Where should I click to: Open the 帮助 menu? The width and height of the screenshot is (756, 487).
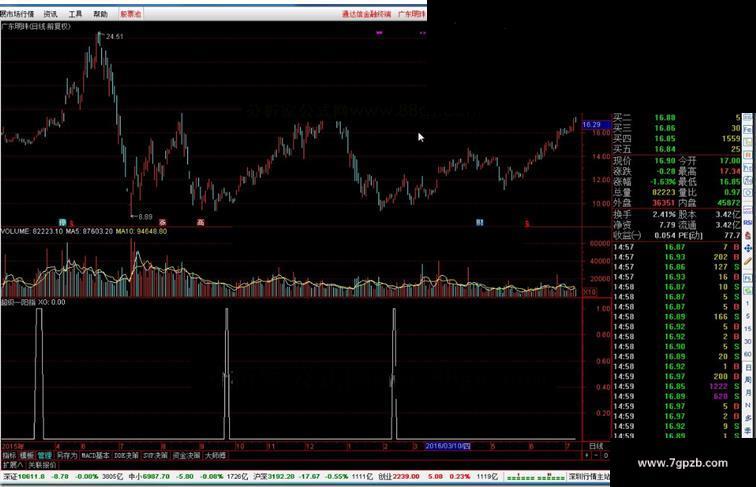100,14
